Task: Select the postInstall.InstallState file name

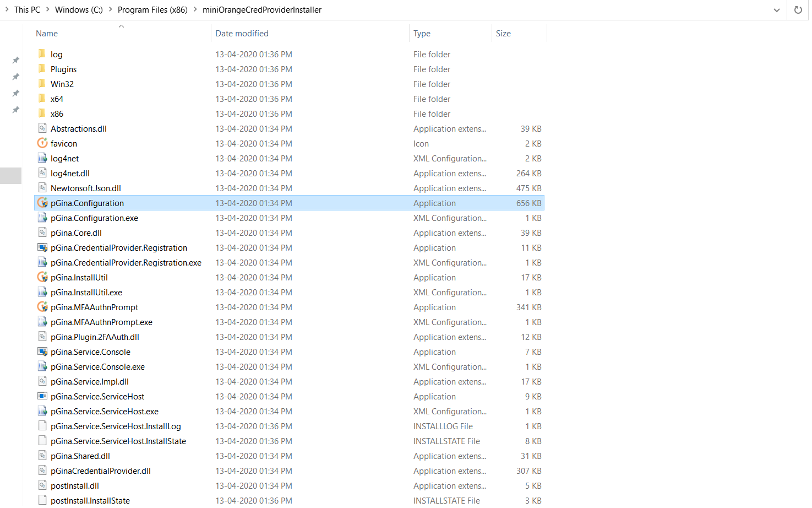Action: [x=90, y=501]
